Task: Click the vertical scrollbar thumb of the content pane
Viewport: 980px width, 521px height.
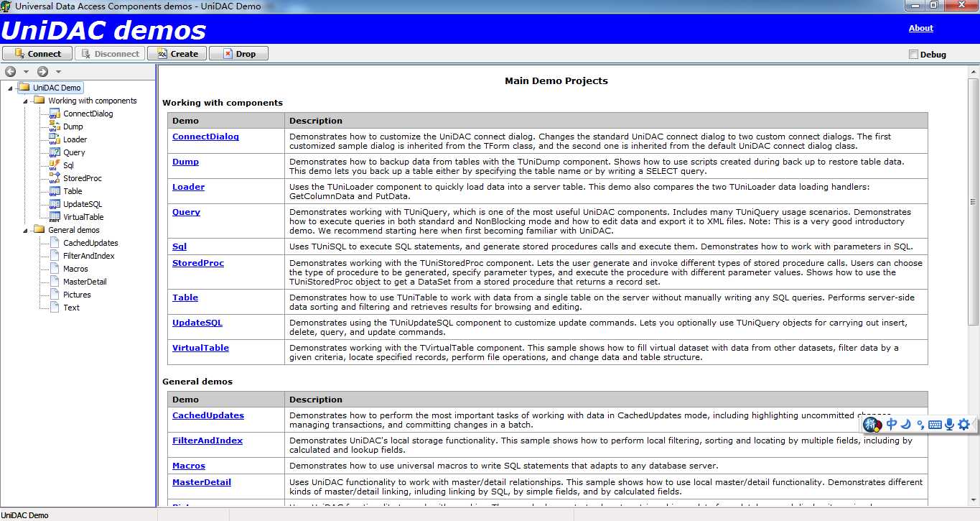Action: point(974,200)
